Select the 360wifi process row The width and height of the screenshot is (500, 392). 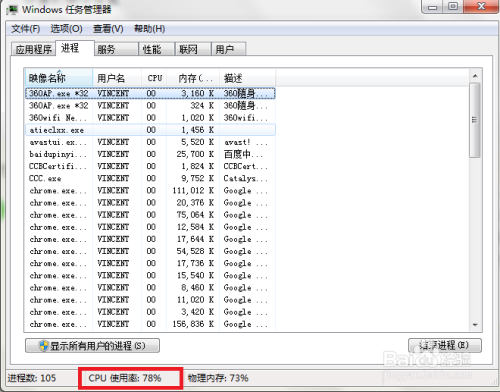(150, 118)
